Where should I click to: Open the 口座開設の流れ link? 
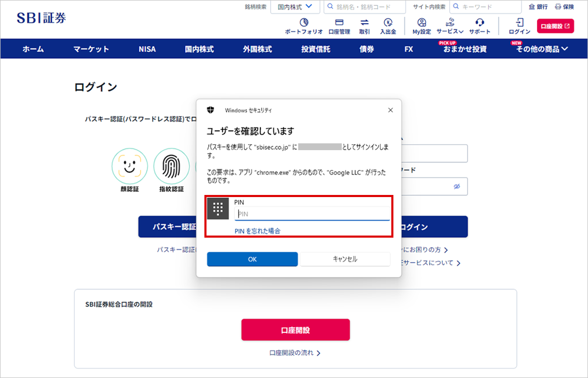(x=295, y=353)
